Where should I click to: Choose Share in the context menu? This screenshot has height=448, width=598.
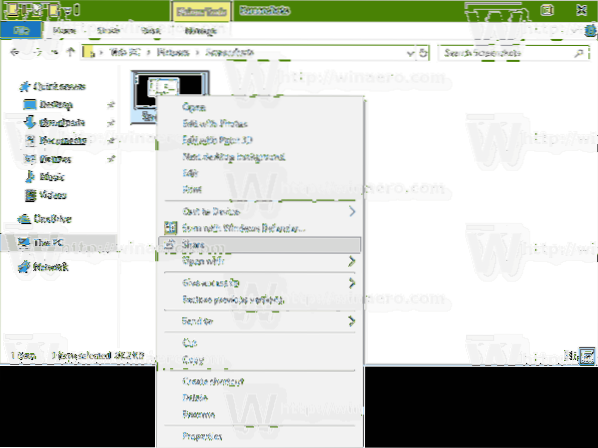(x=259, y=245)
